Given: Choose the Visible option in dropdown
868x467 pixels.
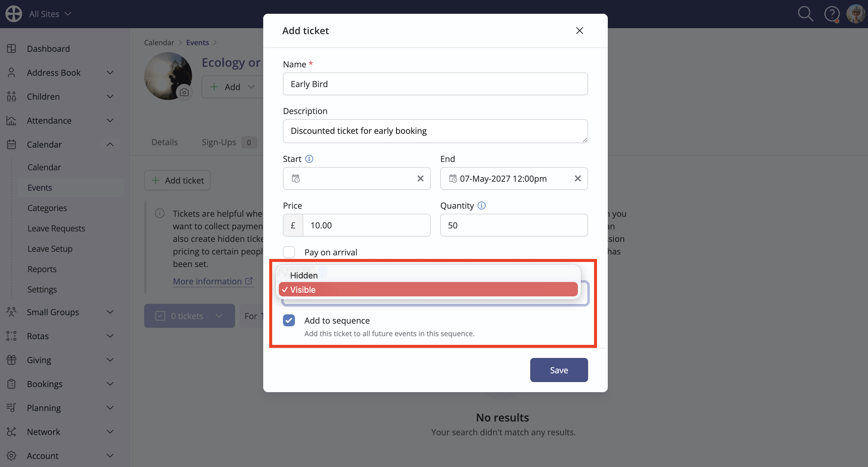Looking at the screenshot, I should tap(428, 289).
